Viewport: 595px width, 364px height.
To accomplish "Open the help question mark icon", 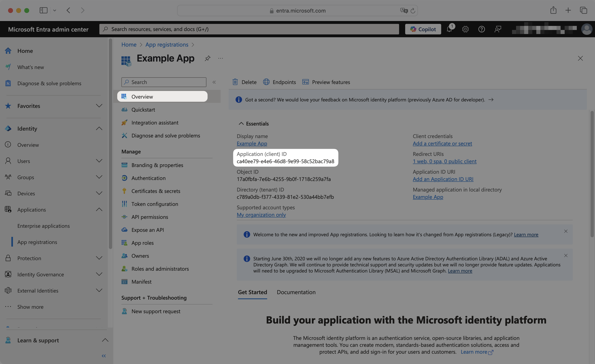I will click(x=481, y=29).
